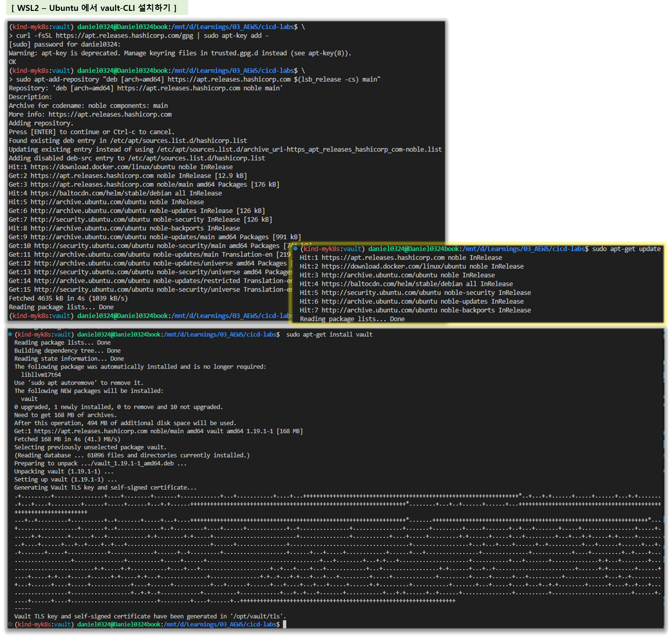The width and height of the screenshot is (672, 639).
Task: Click the /etc/apt/sources.list.d/hashicorp.list path in the 'Found existing' line
Action: [x=178, y=140]
